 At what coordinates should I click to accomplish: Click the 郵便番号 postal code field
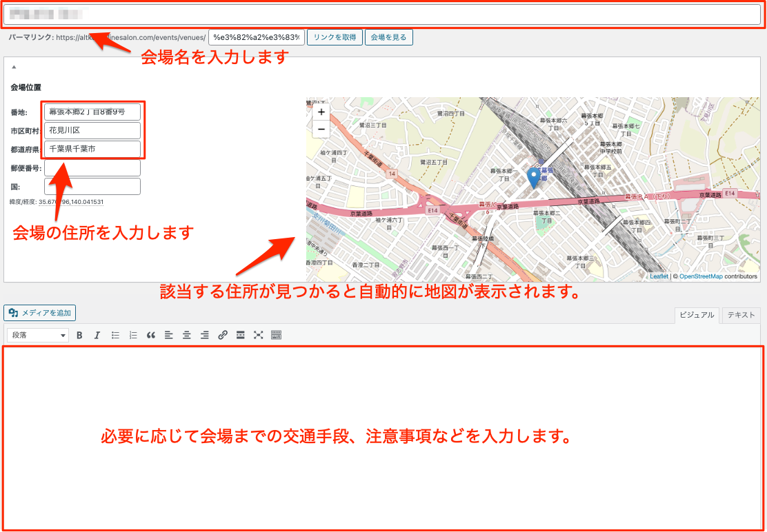[x=92, y=168]
